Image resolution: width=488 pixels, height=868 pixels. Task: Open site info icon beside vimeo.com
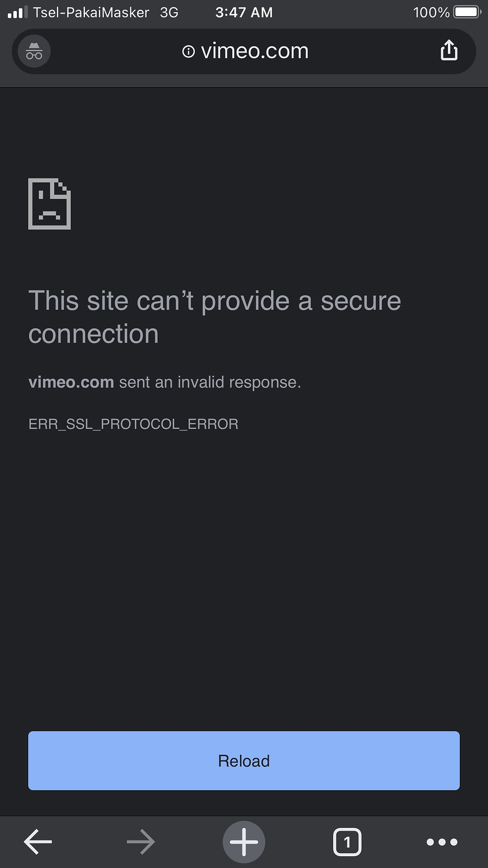(x=188, y=51)
